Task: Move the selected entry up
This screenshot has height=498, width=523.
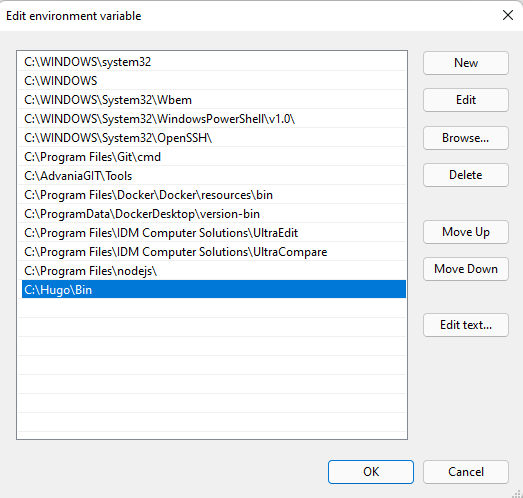Action: (466, 232)
